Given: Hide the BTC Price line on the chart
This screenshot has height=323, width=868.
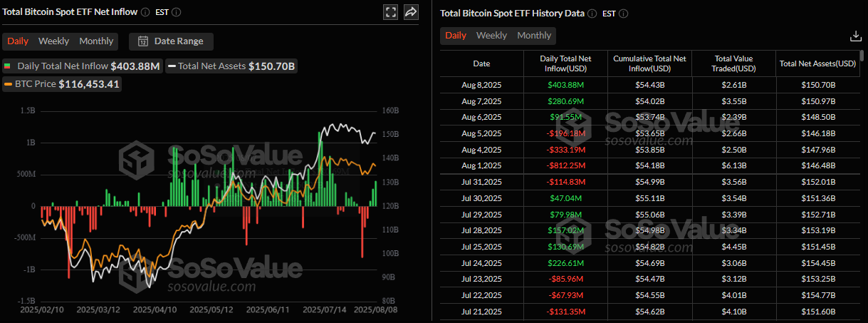Looking at the screenshot, I should 62,85.
